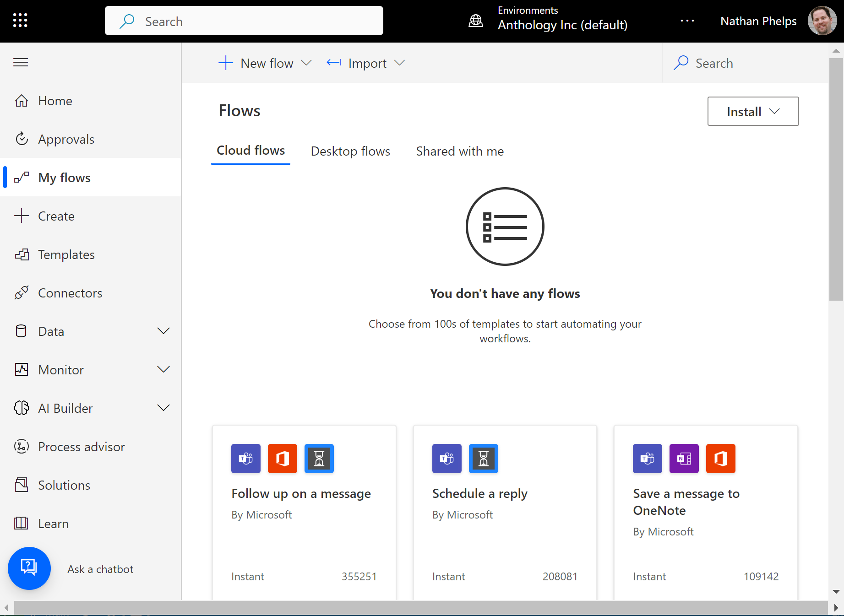The width and height of the screenshot is (844, 616).
Task: Click the empty flows list illustration
Action: 505,227
